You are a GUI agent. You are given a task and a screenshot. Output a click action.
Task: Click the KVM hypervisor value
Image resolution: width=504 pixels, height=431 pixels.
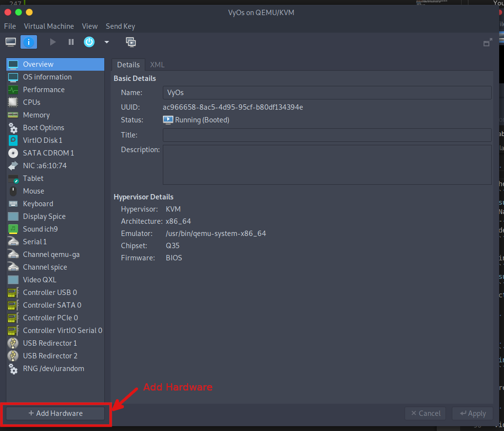tap(173, 209)
